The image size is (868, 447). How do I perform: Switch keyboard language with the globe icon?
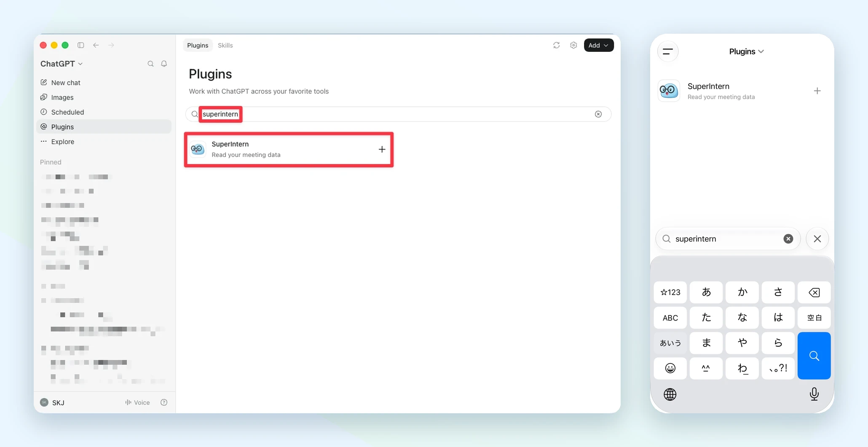coord(670,394)
